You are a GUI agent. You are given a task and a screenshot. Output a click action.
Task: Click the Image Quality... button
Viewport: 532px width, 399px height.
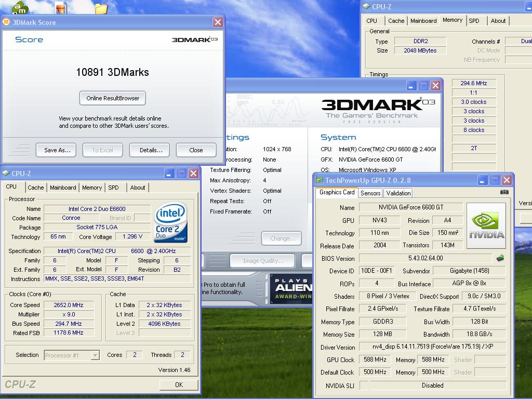click(x=262, y=261)
